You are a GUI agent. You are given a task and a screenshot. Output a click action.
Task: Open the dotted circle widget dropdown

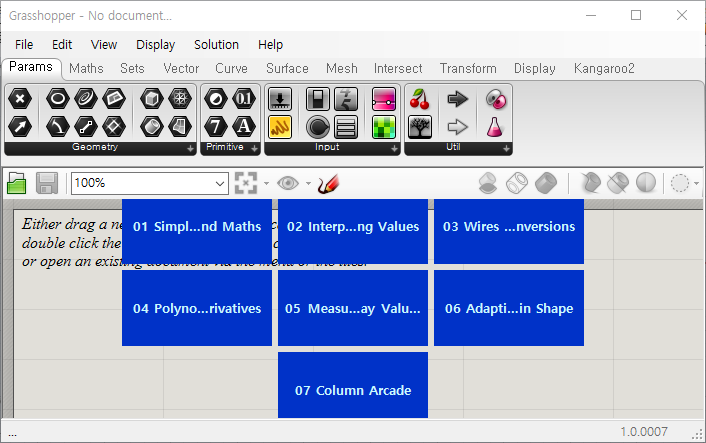click(x=696, y=183)
